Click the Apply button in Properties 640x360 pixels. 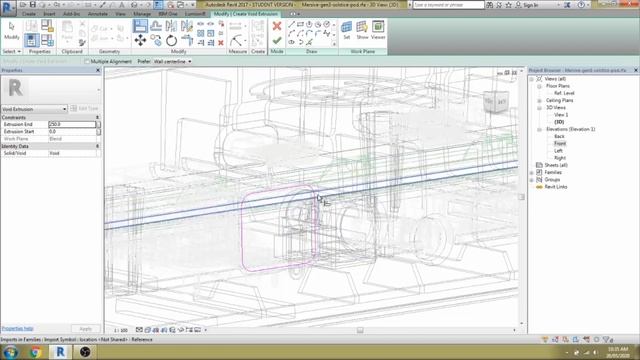pos(86,329)
